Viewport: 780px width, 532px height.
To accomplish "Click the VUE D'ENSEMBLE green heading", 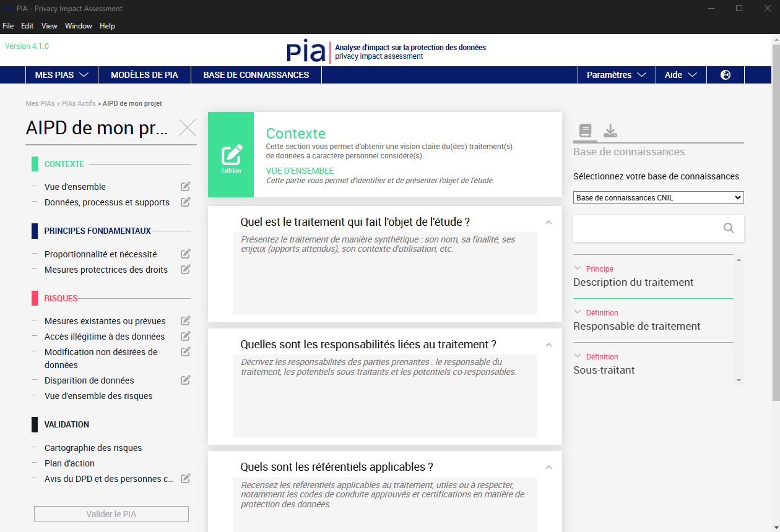I will tap(300, 171).
